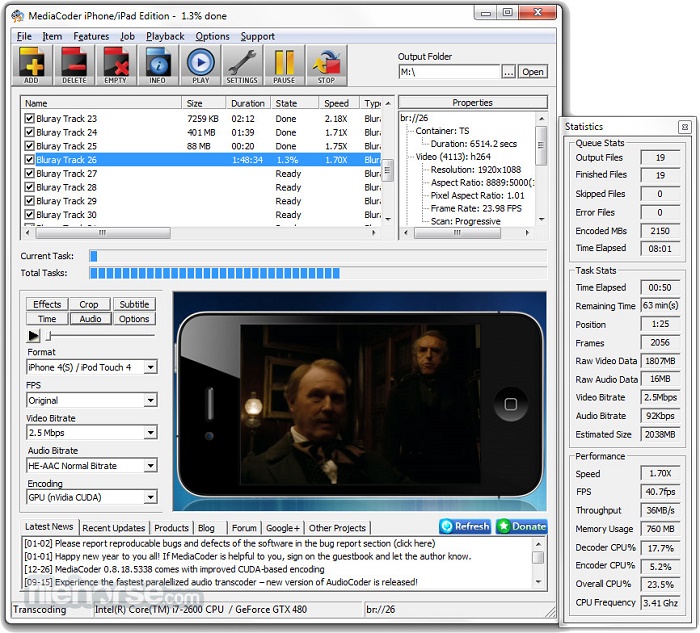Switch to the Recent Updates tab
This screenshot has height=633, width=700.
(114, 528)
